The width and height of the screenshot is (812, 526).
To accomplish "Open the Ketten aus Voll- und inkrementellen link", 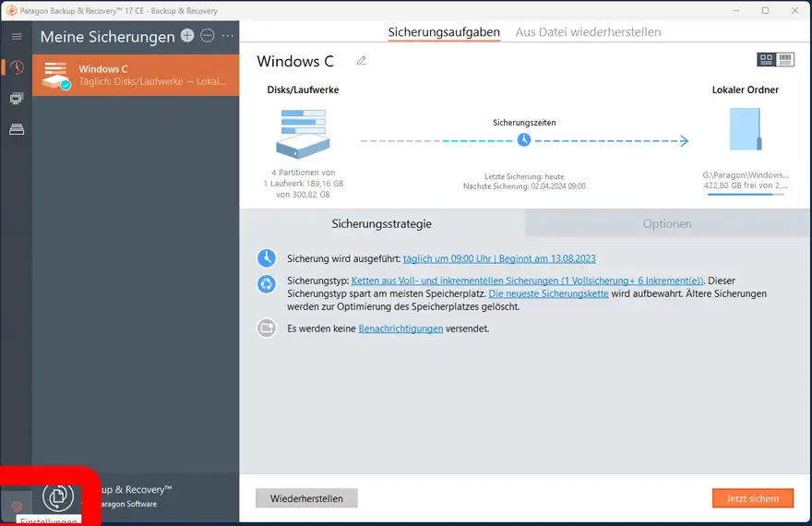I will (527, 281).
